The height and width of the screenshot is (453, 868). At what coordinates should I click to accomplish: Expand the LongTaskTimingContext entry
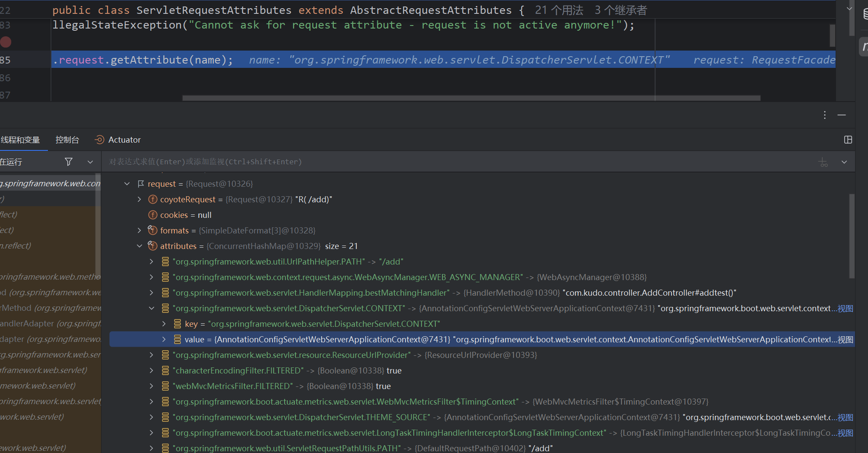coord(151,433)
